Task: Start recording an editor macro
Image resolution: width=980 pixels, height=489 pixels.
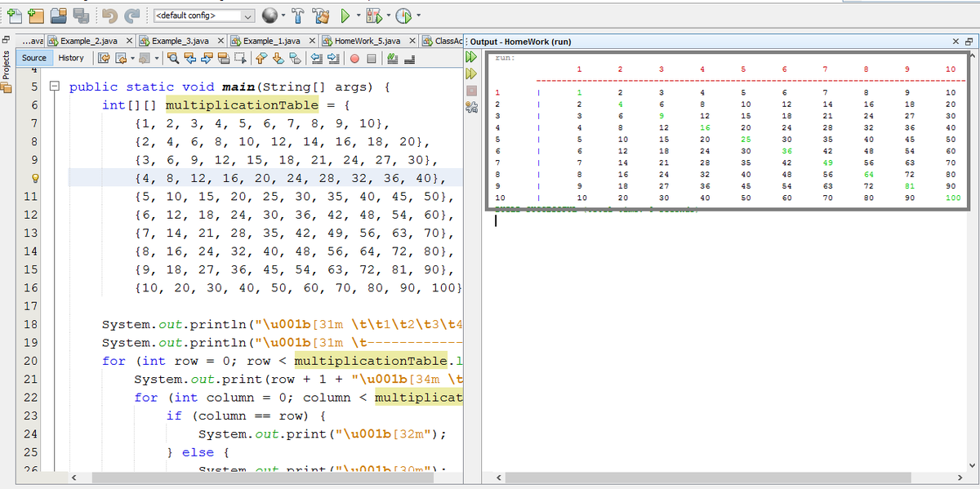Action: (354, 59)
